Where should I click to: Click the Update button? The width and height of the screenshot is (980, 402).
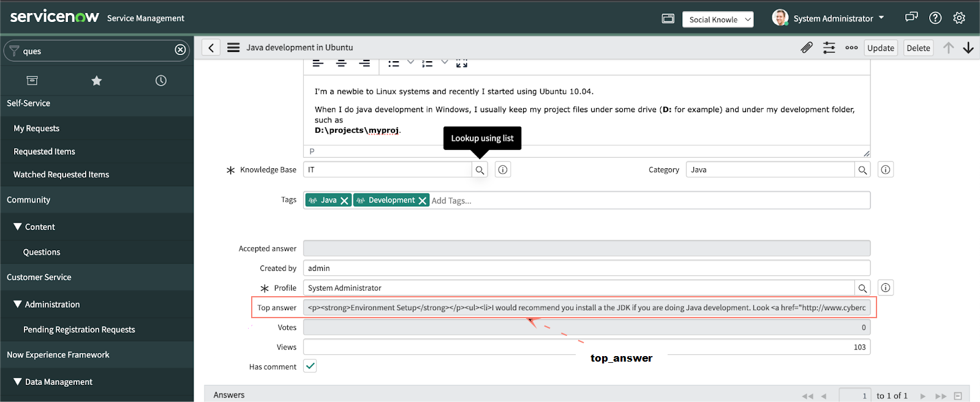[880, 48]
